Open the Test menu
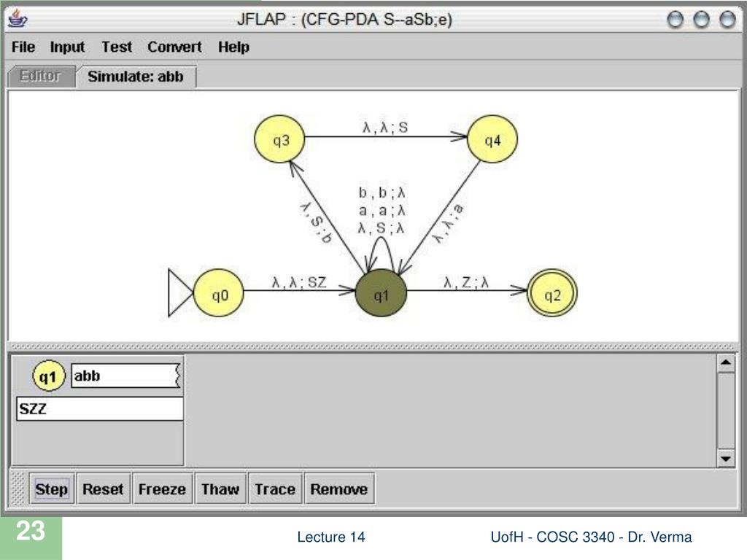This screenshot has width=747, height=560. point(117,47)
